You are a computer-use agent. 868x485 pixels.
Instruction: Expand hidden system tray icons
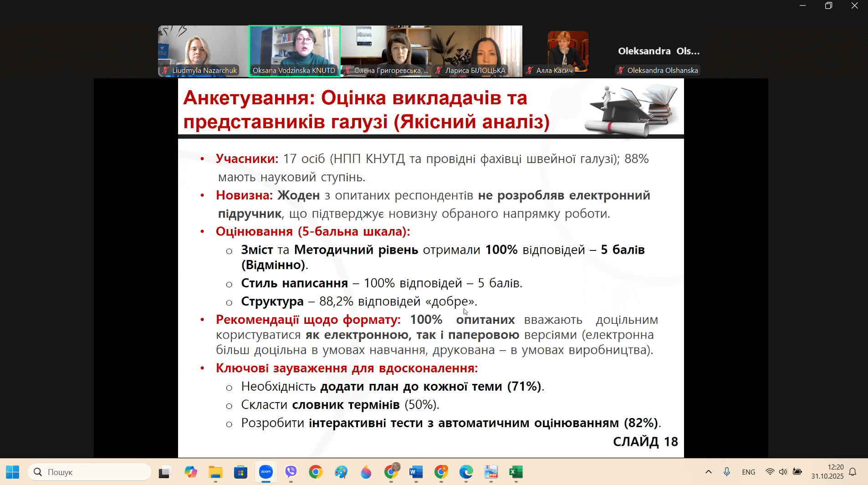tap(709, 472)
